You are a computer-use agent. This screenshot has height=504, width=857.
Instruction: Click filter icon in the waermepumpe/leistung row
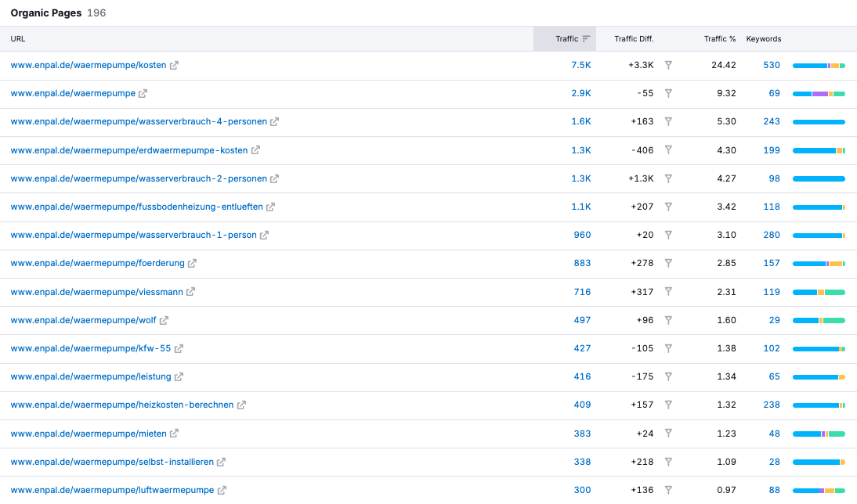pos(668,376)
